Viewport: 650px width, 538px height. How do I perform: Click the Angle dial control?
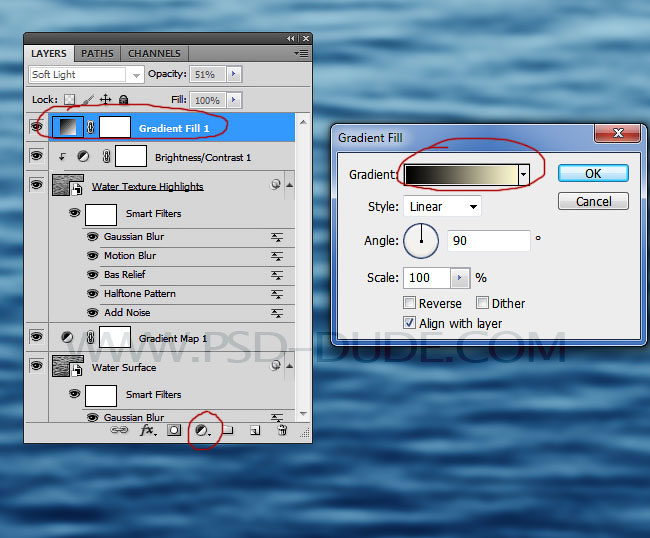point(421,241)
